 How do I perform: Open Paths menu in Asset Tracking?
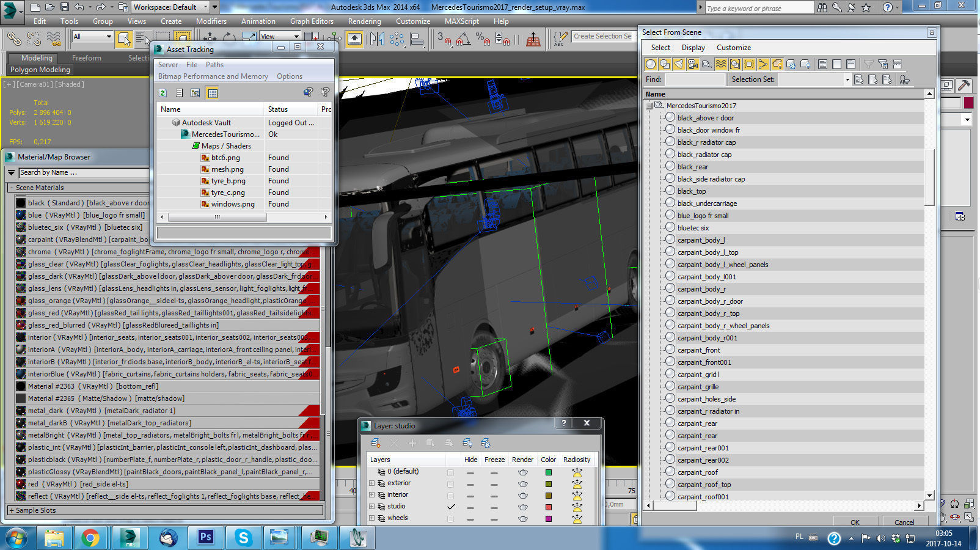click(x=214, y=65)
